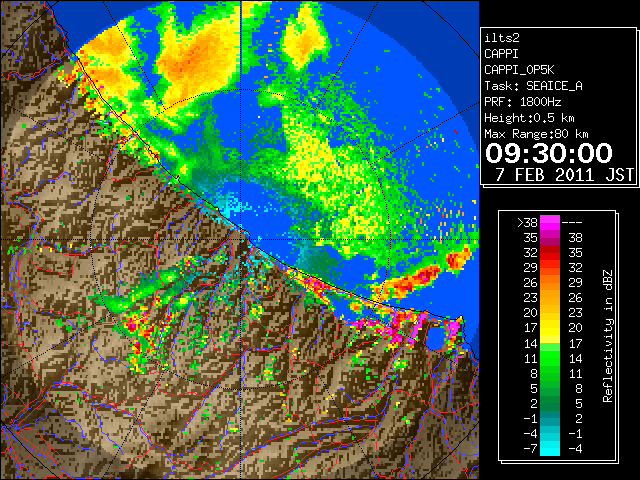Click the "CAPPI" product line
This screenshot has height=480, width=640.
click(x=502, y=54)
